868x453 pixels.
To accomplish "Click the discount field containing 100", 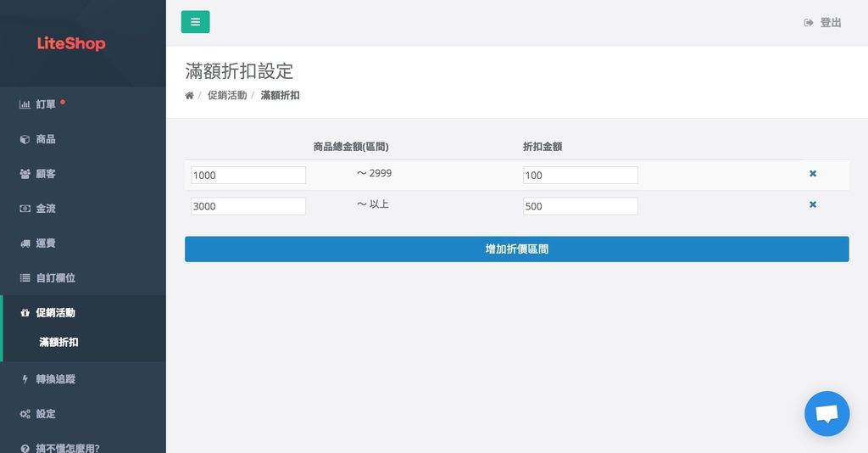I will pos(580,175).
